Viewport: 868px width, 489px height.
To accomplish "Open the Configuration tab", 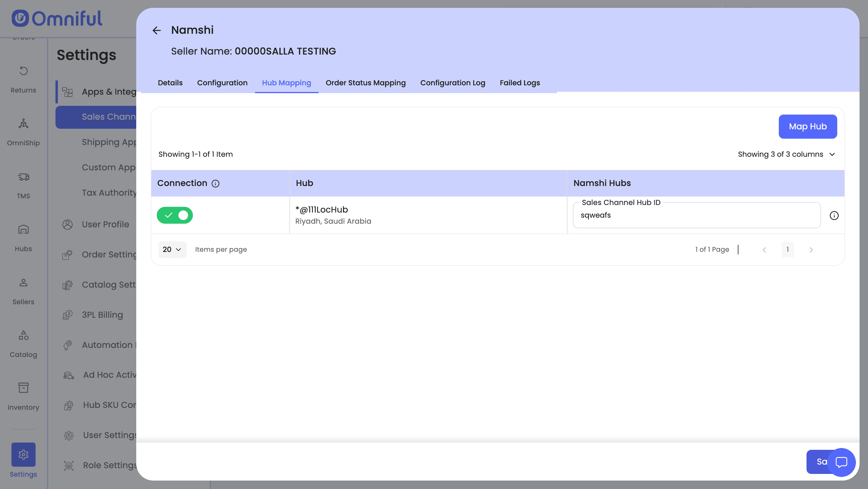I will [x=222, y=83].
